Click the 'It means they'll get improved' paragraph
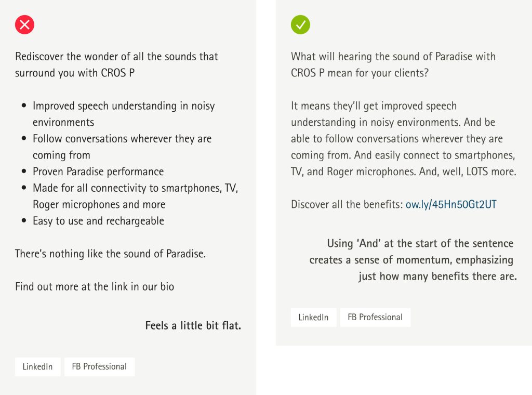532x395 pixels. click(x=404, y=138)
